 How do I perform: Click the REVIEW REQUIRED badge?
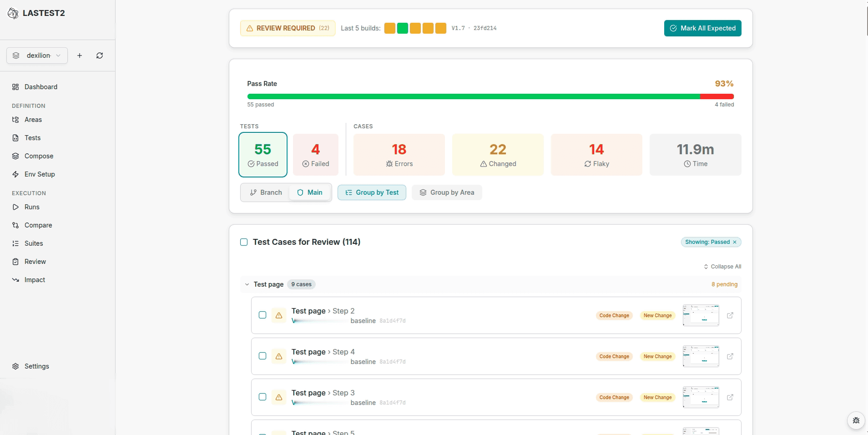click(288, 28)
